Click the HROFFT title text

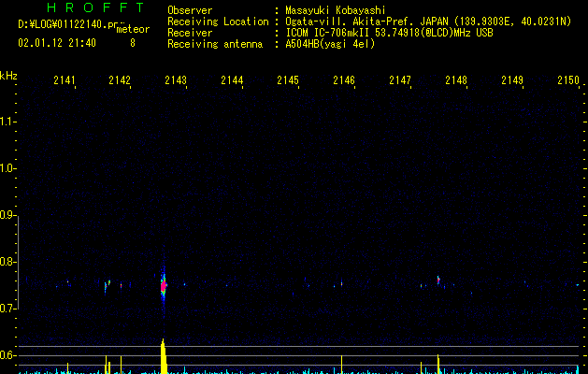point(96,7)
